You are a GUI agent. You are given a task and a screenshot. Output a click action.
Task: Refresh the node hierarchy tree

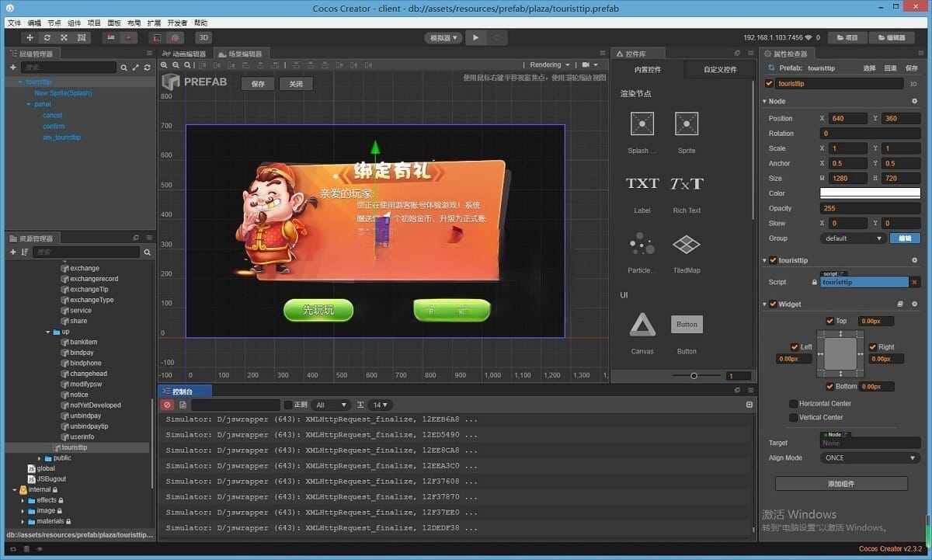coord(147,68)
